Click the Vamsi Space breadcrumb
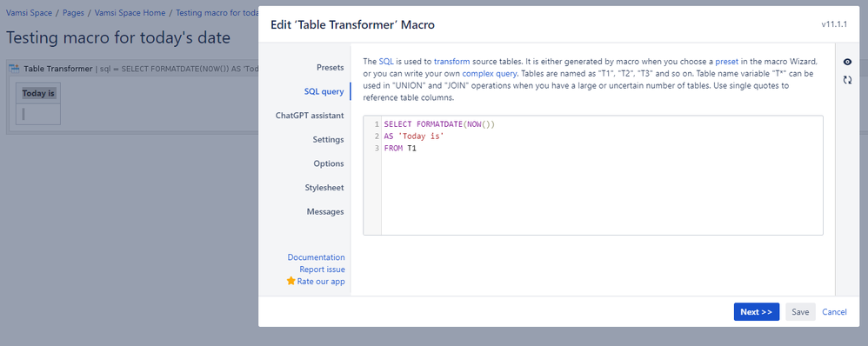 pyautogui.click(x=29, y=13)
